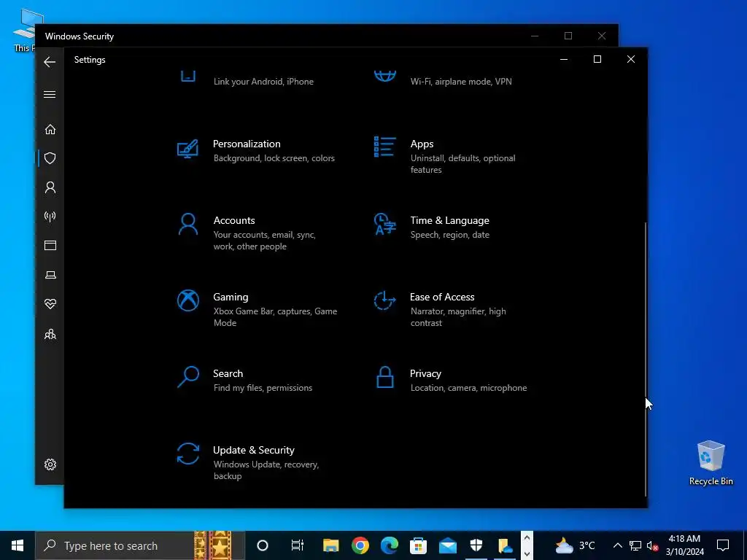This screenshot has width=747, height=560.
Task: Click the Accounts person icon in Settings
Action: pos(187,224)
